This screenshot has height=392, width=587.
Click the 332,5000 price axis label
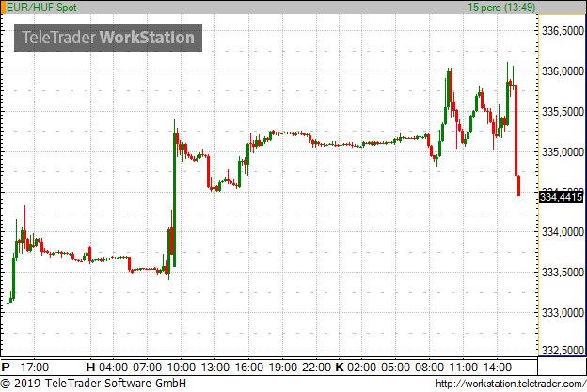563,351
